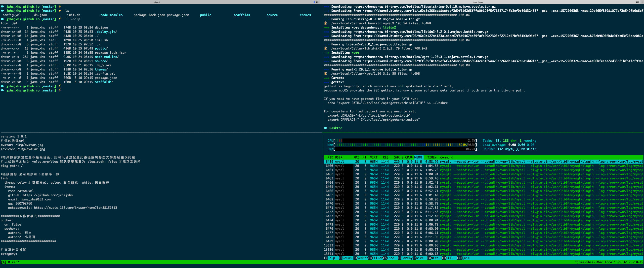The image size is (644, 268).
Task: Click the 'Uptime: 112 days' line in htop
Action: (509, 149)
